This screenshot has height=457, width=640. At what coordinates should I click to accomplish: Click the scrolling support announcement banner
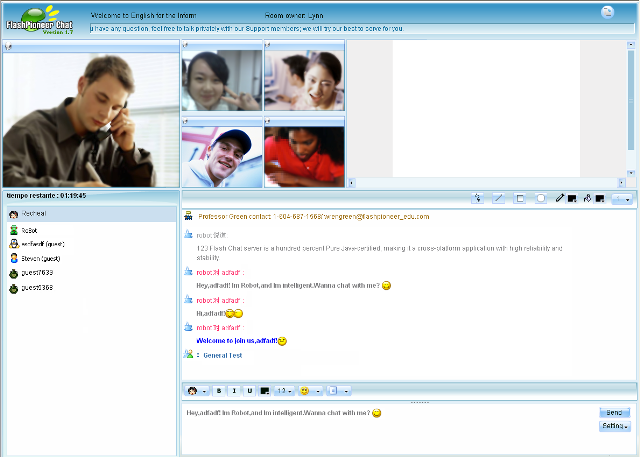tap(362, 29)
